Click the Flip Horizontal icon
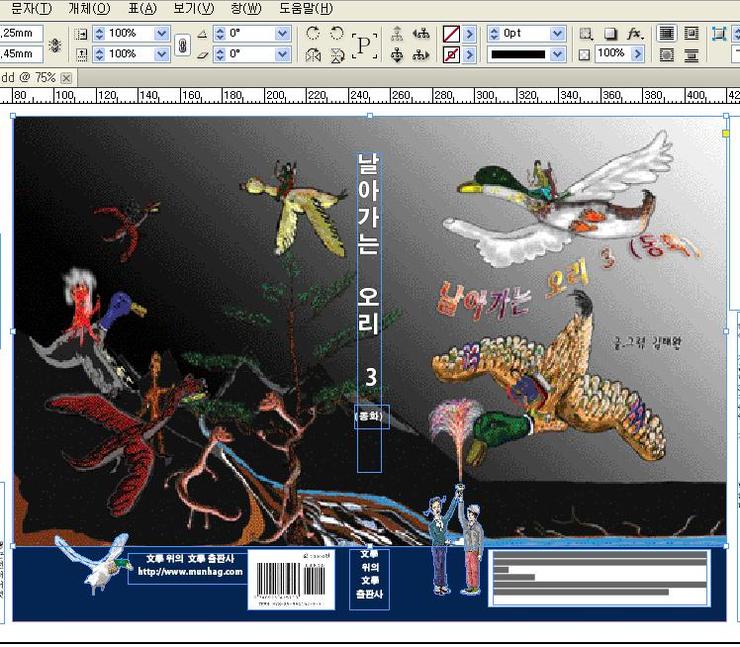Image resolution: width=740 pixels, height=647 pixels. point(313,55)
